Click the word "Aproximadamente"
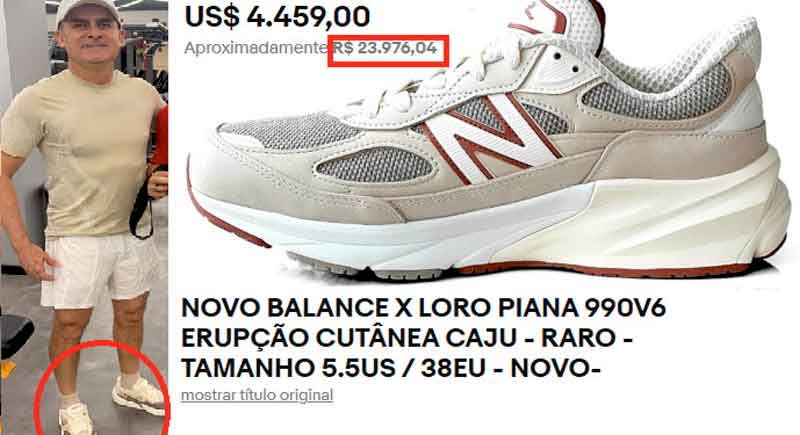 click(x=255, y=48)
